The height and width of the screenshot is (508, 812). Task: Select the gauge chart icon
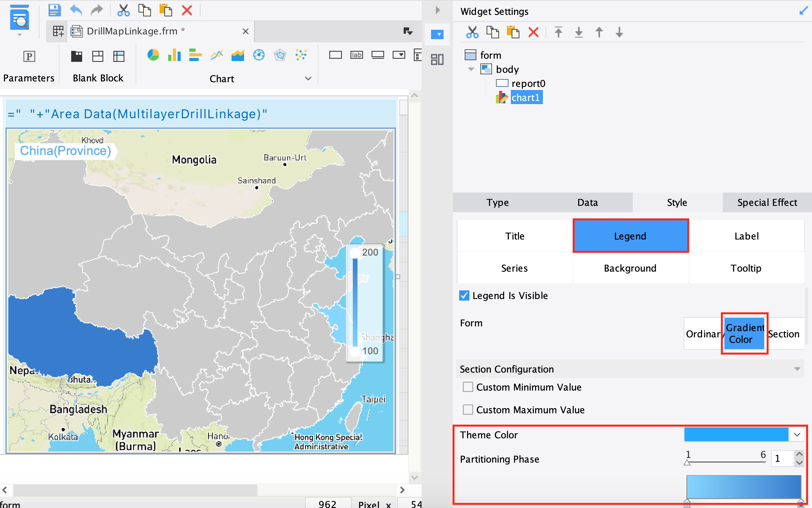click(259, 55)
